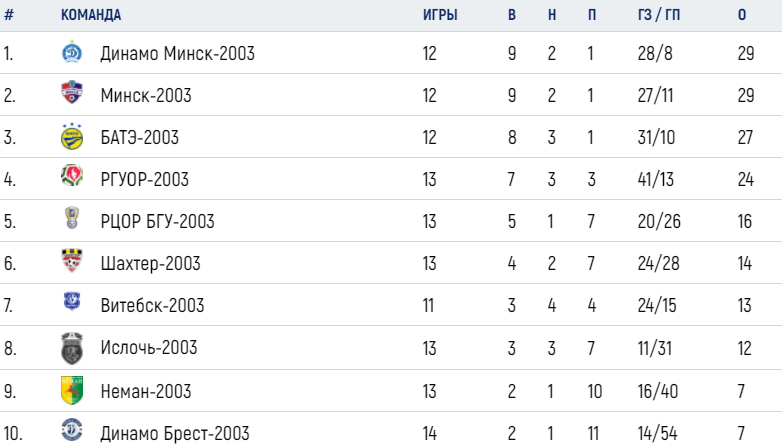Image resolution: width=782 pixels, height=445 pixels.
Task: Click the Динамо Брест-2003 club logo
Action: click(72, 430)
